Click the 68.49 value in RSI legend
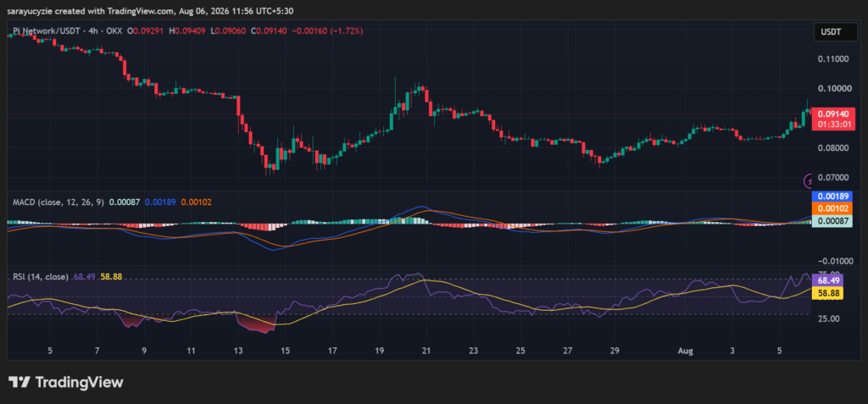 [84, 277]
